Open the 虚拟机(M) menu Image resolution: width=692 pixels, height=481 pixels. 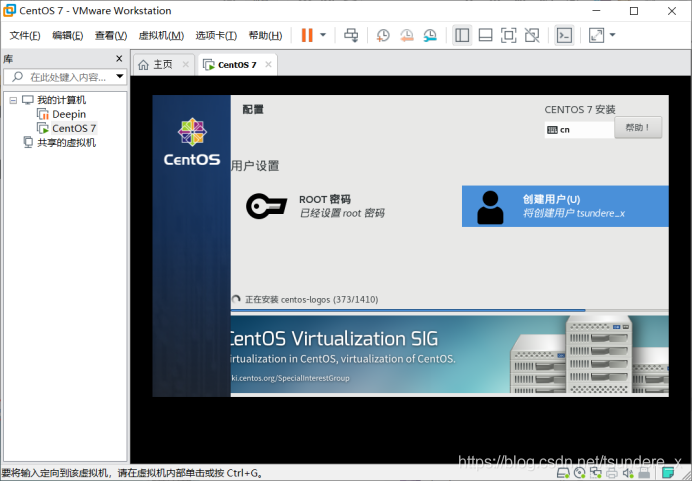coord(161,35)
